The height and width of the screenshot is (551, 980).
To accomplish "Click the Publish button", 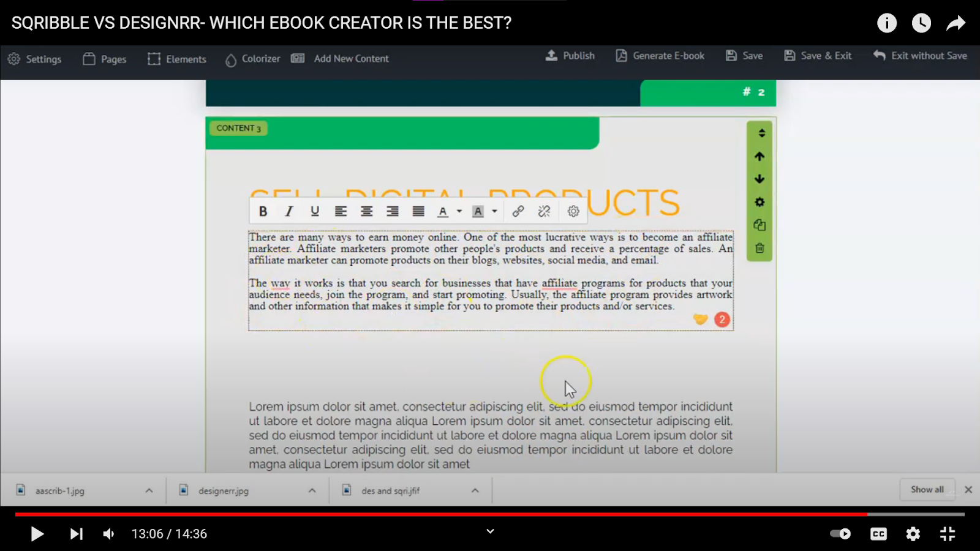I will click(x=570, y=56).
